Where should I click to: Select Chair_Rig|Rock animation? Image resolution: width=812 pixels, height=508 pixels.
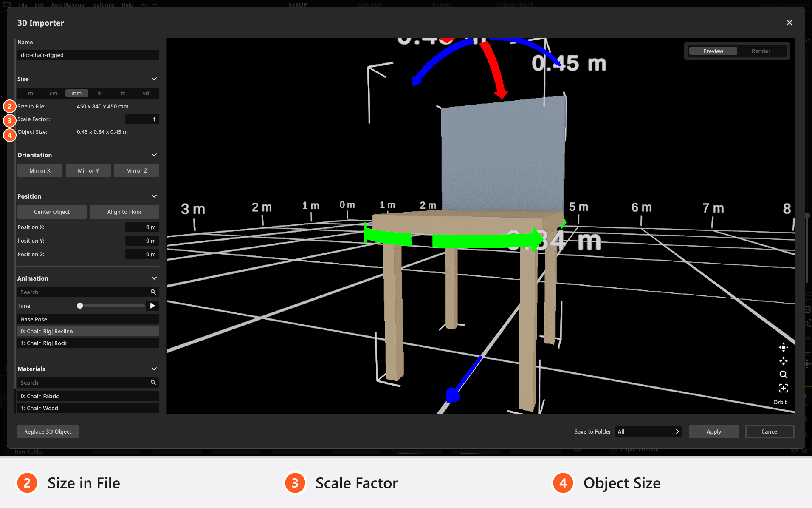[88, 343]
